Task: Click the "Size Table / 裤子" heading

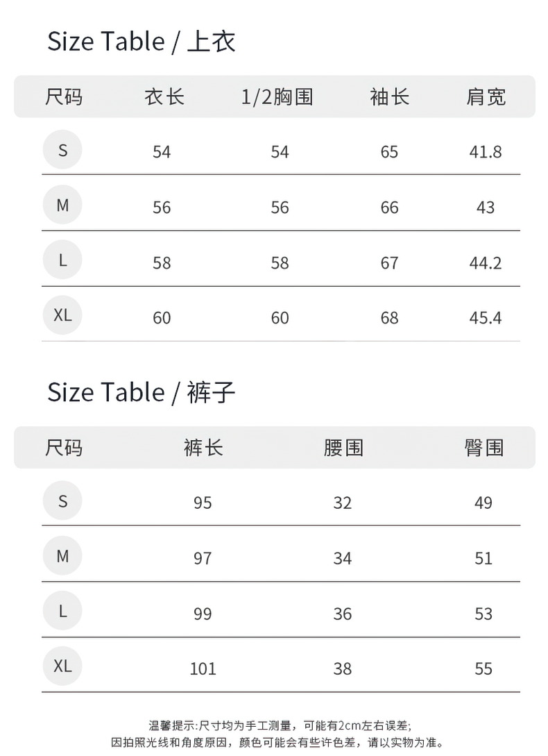Action: tap(142, 393)
